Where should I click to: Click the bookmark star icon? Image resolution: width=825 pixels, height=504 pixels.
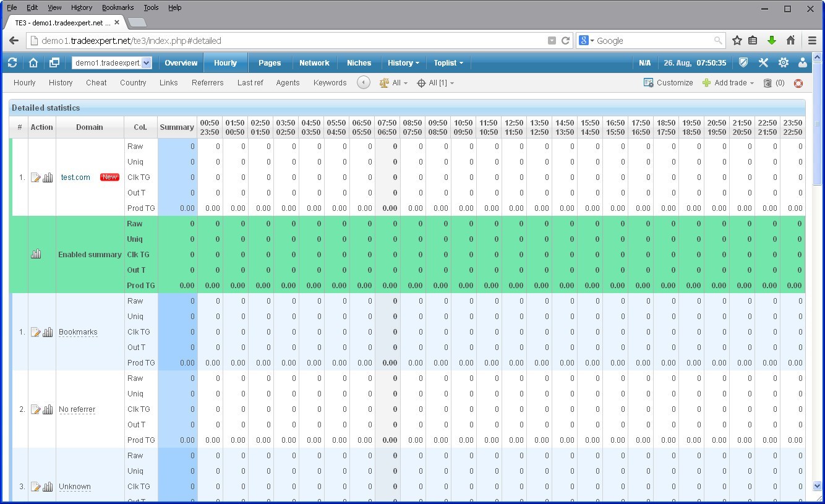click(737, 41)
